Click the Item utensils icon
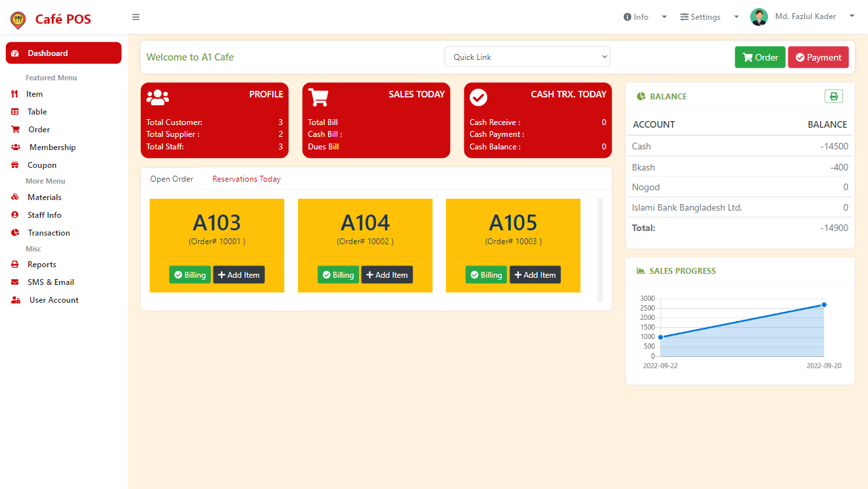 click(x=14, y=94)
